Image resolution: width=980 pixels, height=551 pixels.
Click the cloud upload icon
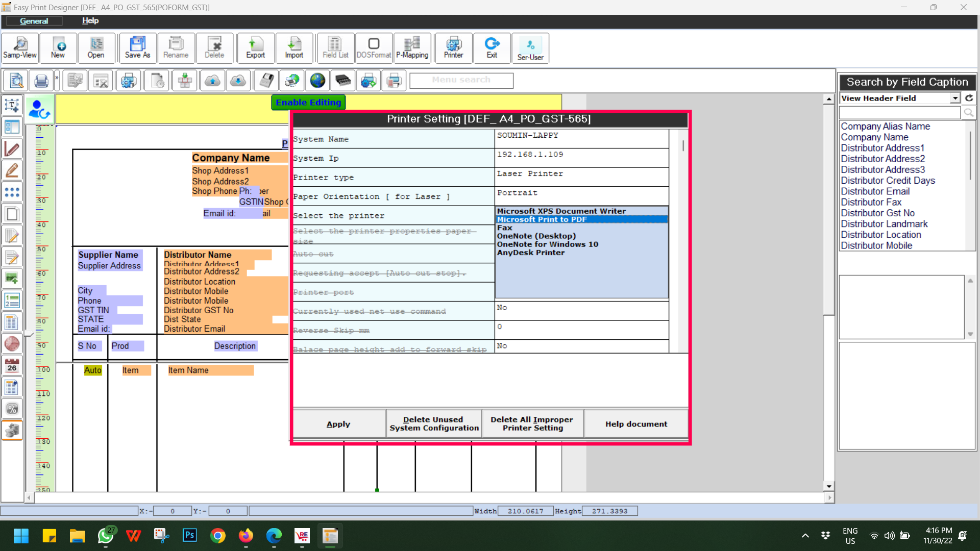[x=212, y=81]
